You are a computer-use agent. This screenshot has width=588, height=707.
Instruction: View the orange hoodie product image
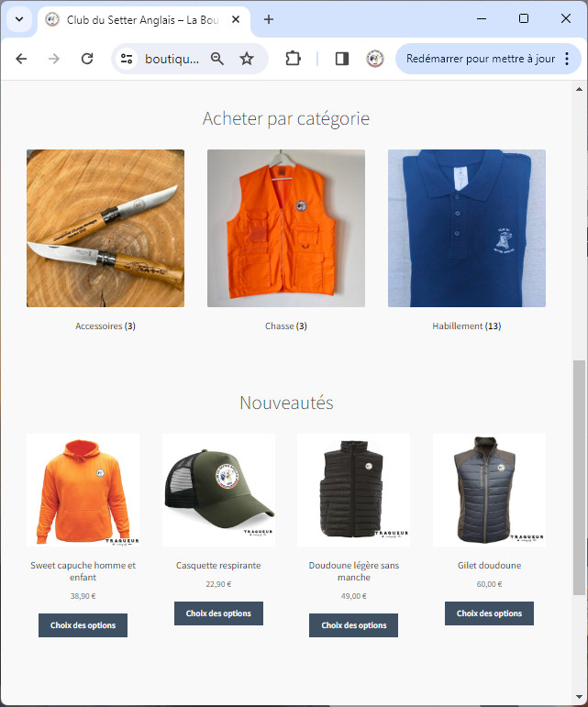(83, 490)
